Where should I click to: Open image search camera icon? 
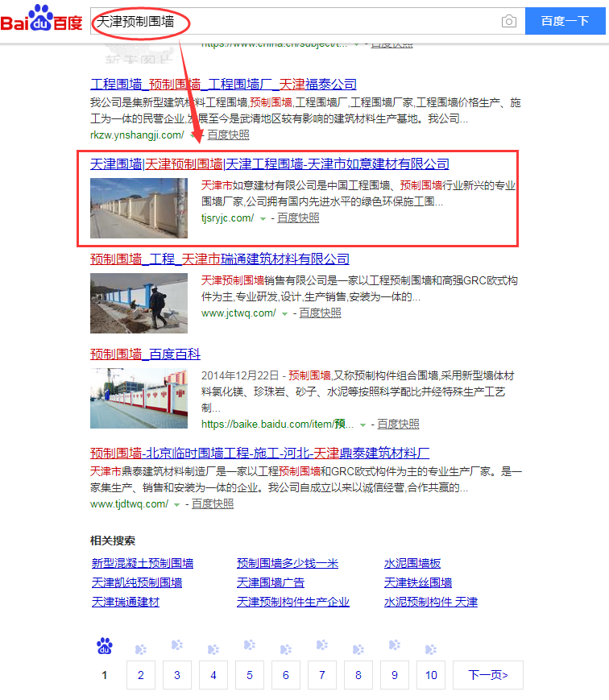[508, 21]
